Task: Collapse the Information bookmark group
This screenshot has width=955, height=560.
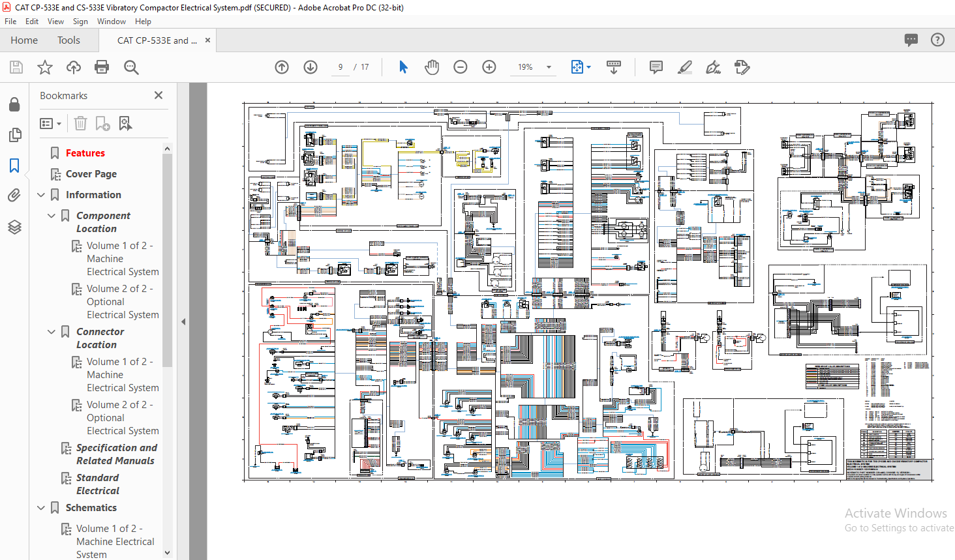Action: click(41, 195)
